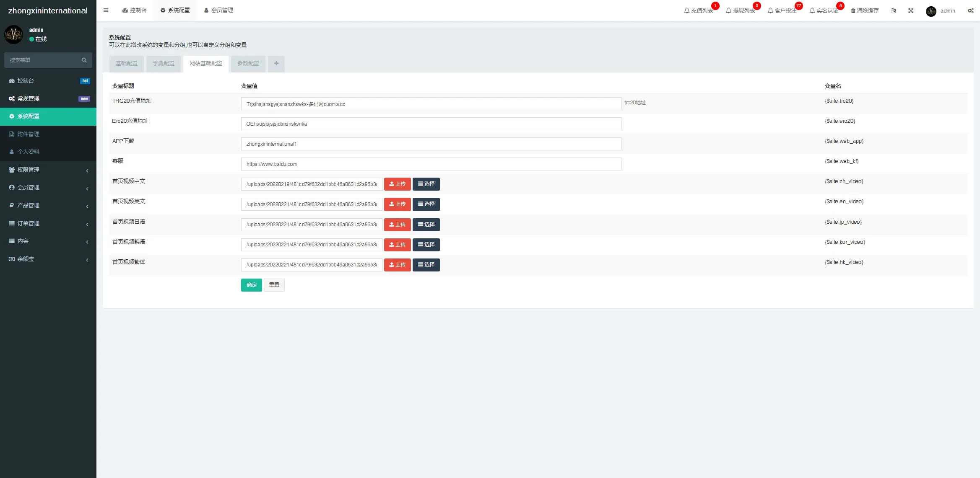Click the hamburger sidebar toggle icon
The image size is (980, 478).
[106, 10]
